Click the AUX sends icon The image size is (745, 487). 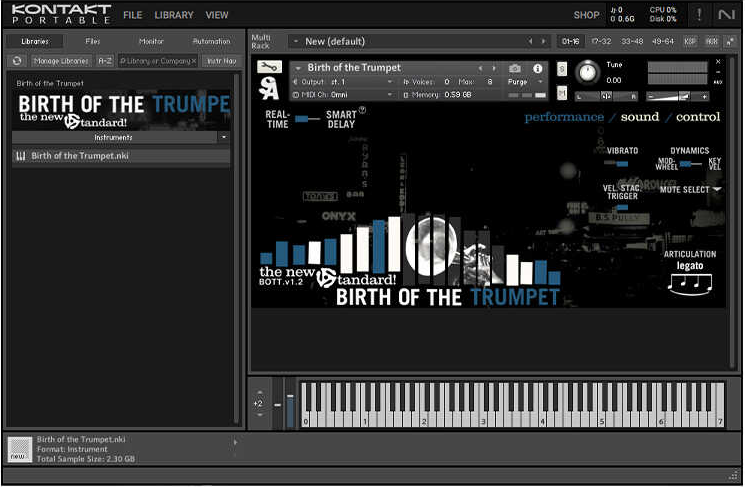point(718,82)
